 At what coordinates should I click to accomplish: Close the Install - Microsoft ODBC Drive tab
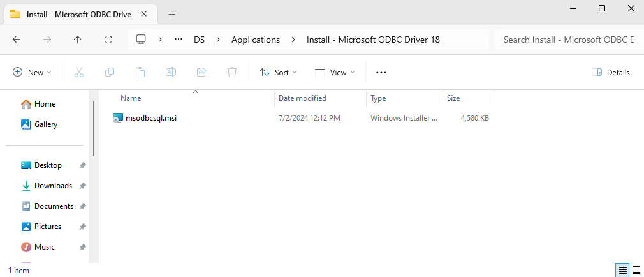click(143, 14)
